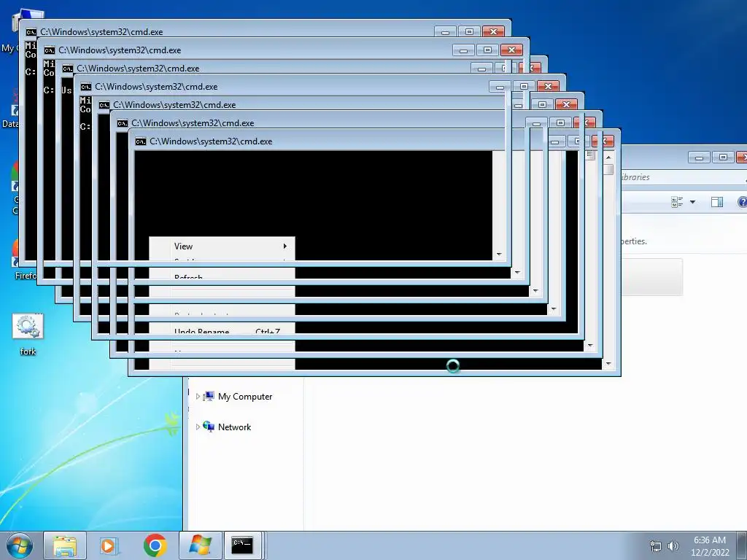Open Windows Media Player from taskbar
747x560 pixels.
pyautogui.click(x=109, y=545)
